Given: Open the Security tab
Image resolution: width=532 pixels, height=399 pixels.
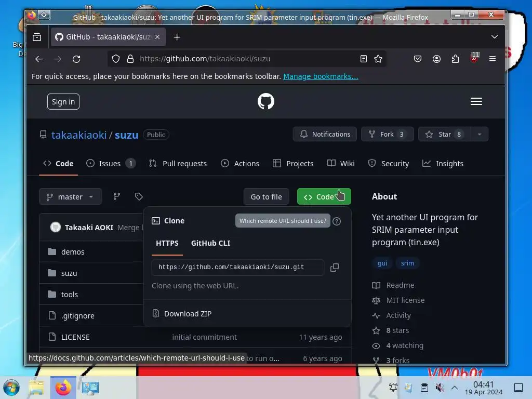Looking at the screenshot, I should tap(389, 164).
